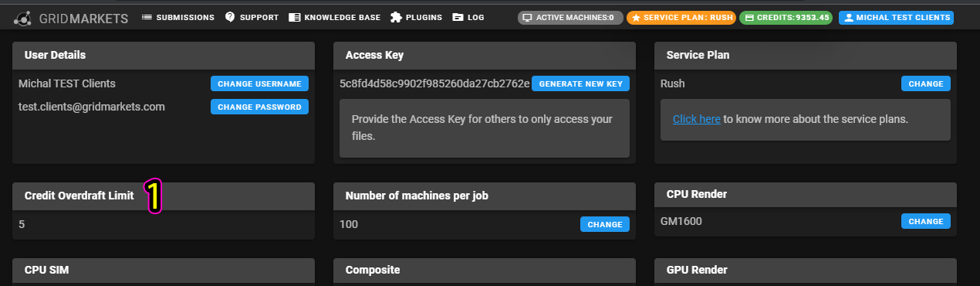Click the star icon in Service Plan badge
Image resolution: width=980 pixels, height=286 pixels.
(636, 17)
